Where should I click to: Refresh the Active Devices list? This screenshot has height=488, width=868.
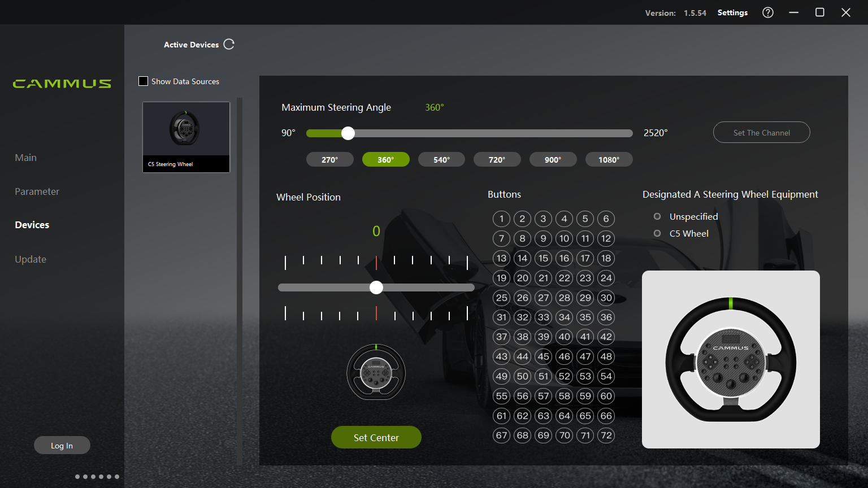point(229,44)
